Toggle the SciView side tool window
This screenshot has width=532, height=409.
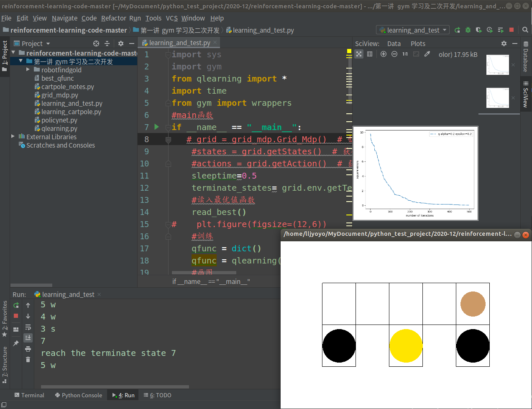(x=526, y=95)
